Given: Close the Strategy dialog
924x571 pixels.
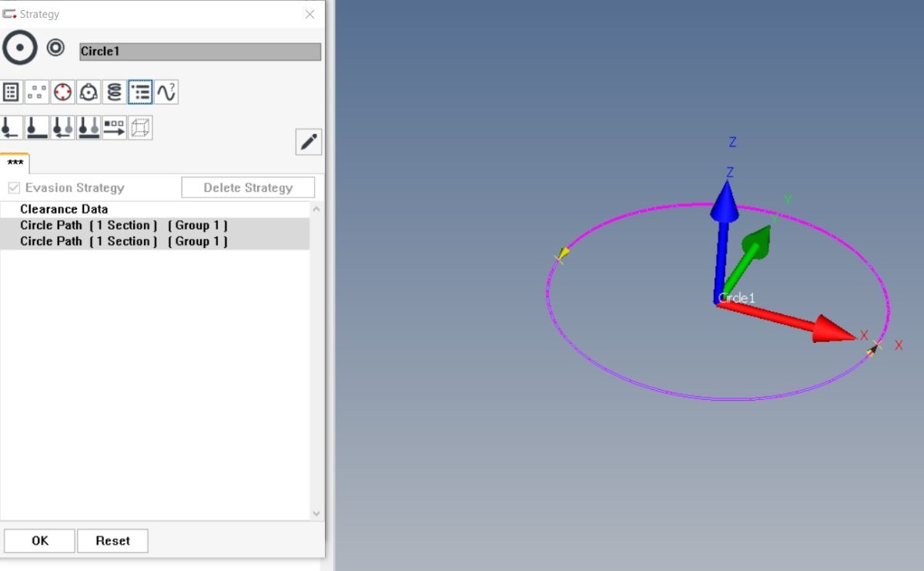Looking at the screenshot, I should click(x=310, y=14).
